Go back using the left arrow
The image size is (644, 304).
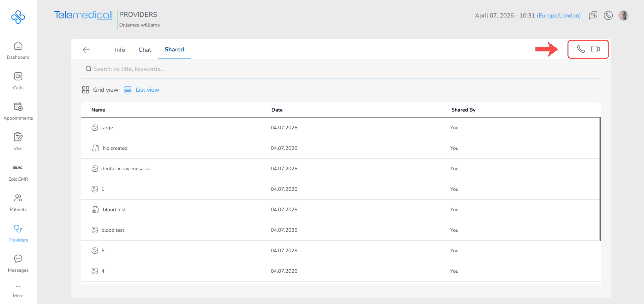[86, 50]
